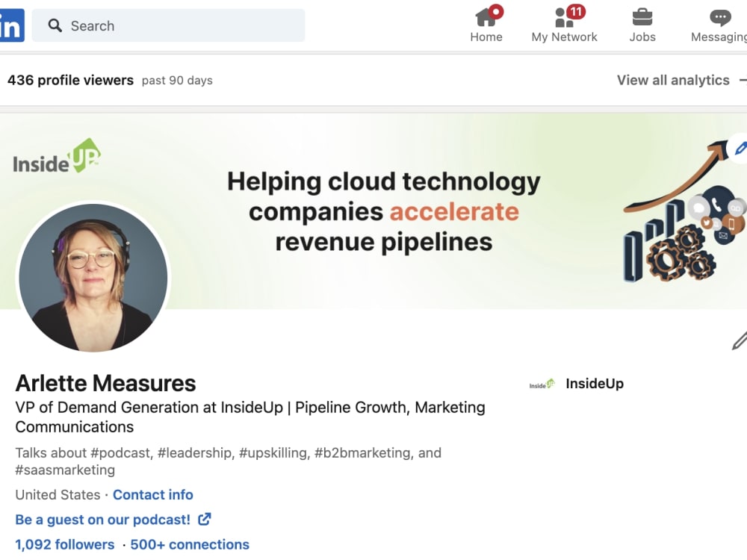This screenshot has height=560, width=747.
Task: Click the LinkedIn logo in the corner
Action: coord(10,25)
